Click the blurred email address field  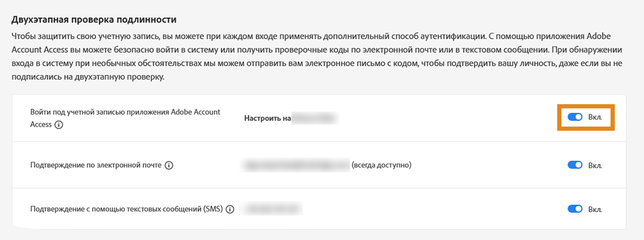295,165
